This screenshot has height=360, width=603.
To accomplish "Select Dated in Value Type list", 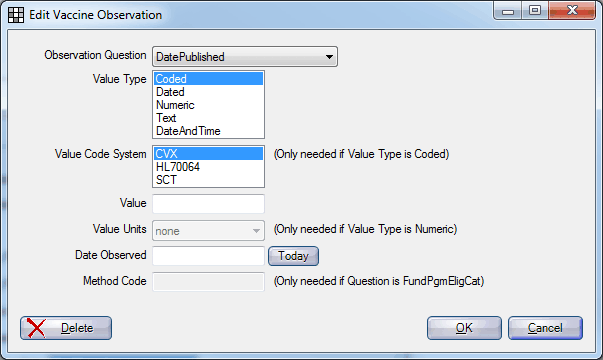I will (208, 92).
